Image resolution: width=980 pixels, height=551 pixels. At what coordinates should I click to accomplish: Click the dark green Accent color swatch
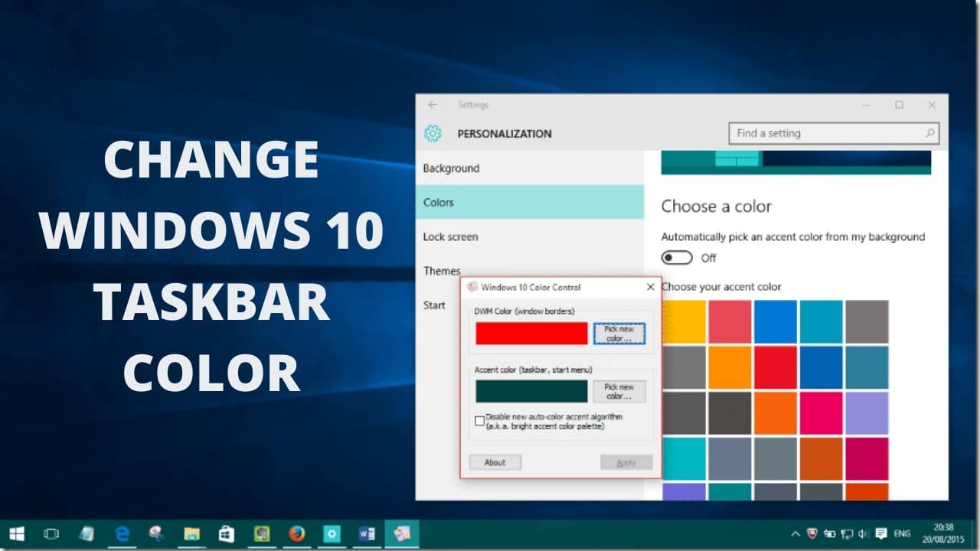click(x=531, y=391)
